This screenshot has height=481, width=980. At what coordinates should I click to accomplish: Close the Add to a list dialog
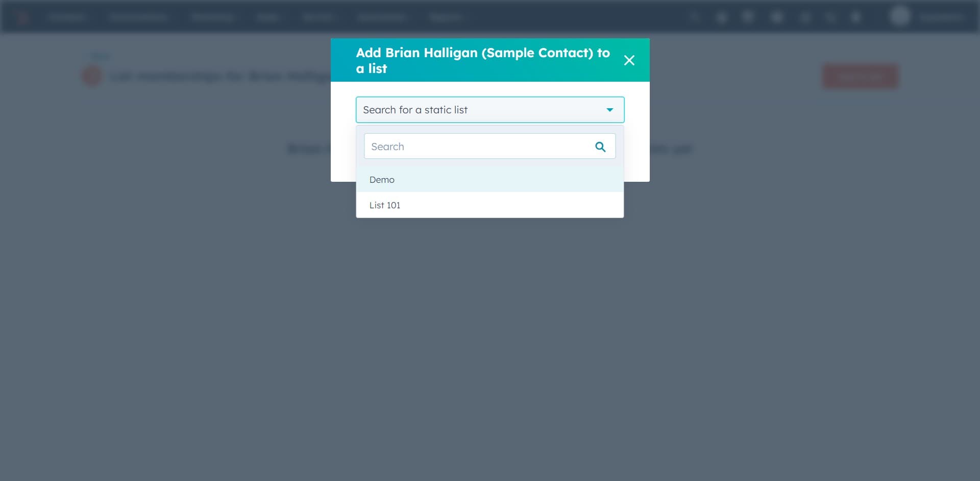coord(629,60)
